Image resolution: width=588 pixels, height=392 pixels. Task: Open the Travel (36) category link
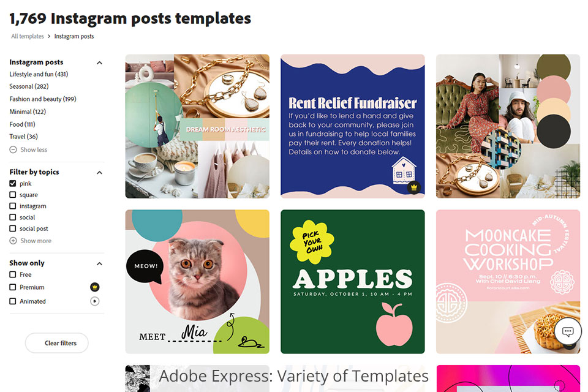coord(24,137)
